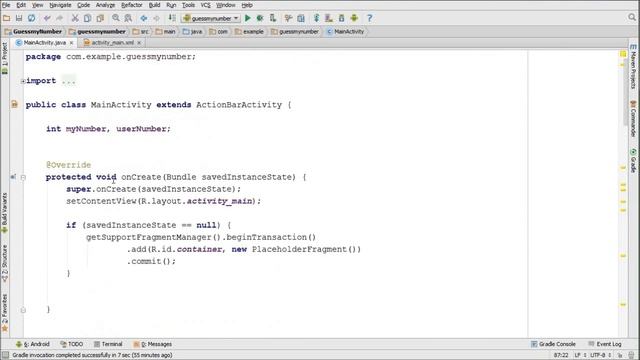Open the guessmynumber run configuration dropdown

pos(211,18)
